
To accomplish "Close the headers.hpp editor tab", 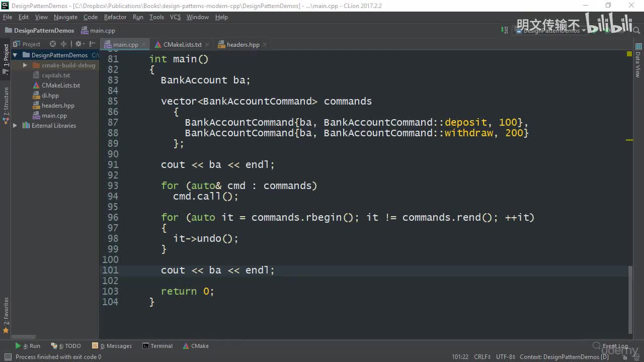I will pyautogui.click(x=265, y=45).
